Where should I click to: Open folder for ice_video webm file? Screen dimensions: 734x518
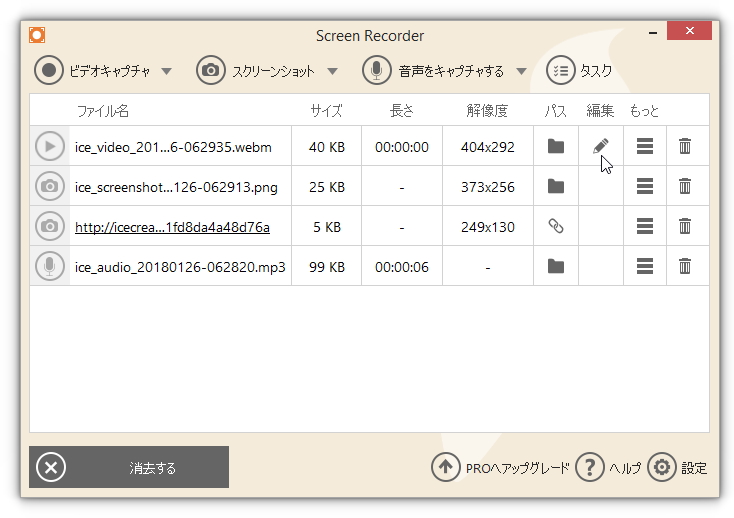tap(556, 146)
